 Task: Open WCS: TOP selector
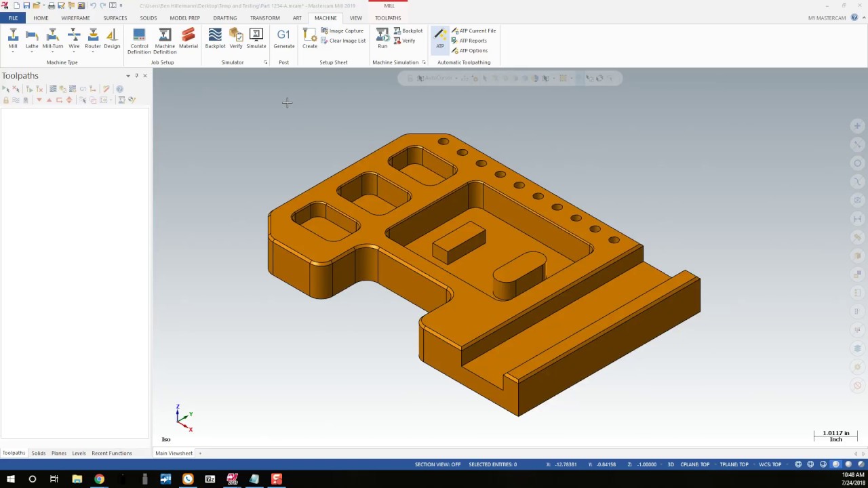770,464
